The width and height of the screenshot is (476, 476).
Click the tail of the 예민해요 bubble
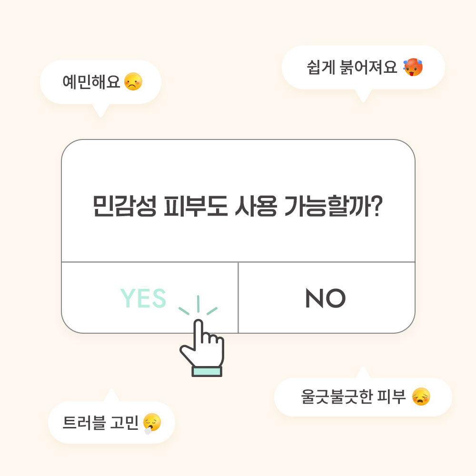[100, 110]
